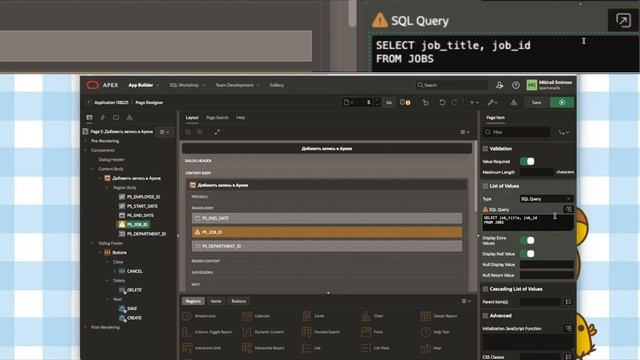Image resolution: width=640 pixels, height=360 pixels.
Task: Click the zoom in icon in Layout
Action: point(200,132)
